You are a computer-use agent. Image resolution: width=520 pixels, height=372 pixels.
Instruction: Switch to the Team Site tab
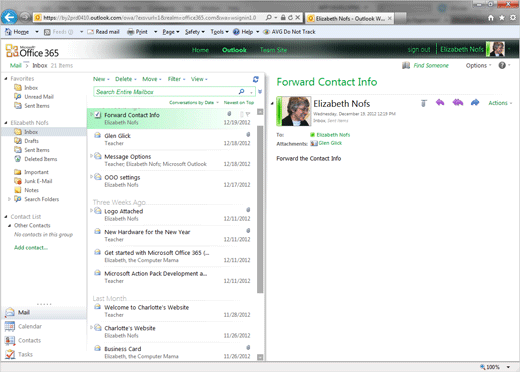point(273,50)
